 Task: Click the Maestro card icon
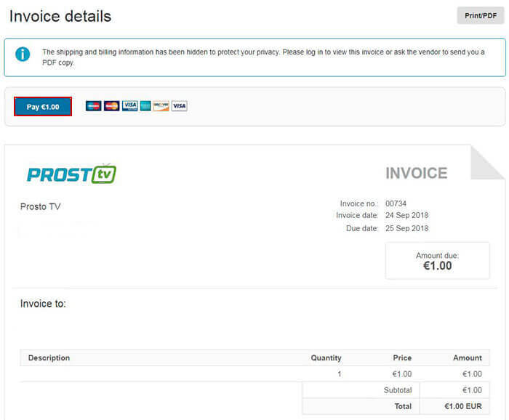pos(94,106)
